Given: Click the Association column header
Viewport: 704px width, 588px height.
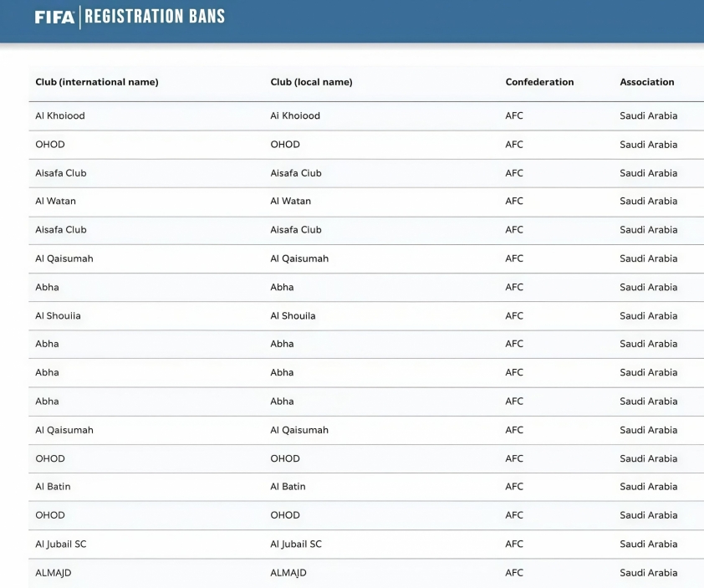Looking at the screenshot, I should (x=646, y=82).
